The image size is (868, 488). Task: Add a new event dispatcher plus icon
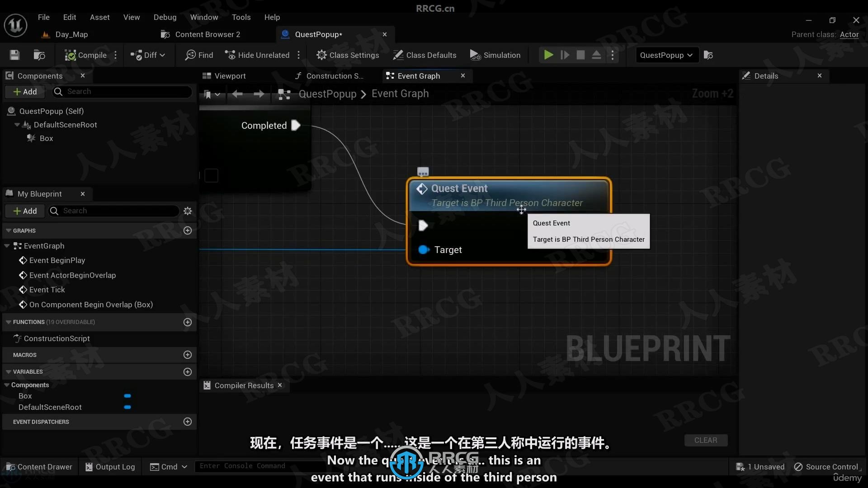coord(188,422)
